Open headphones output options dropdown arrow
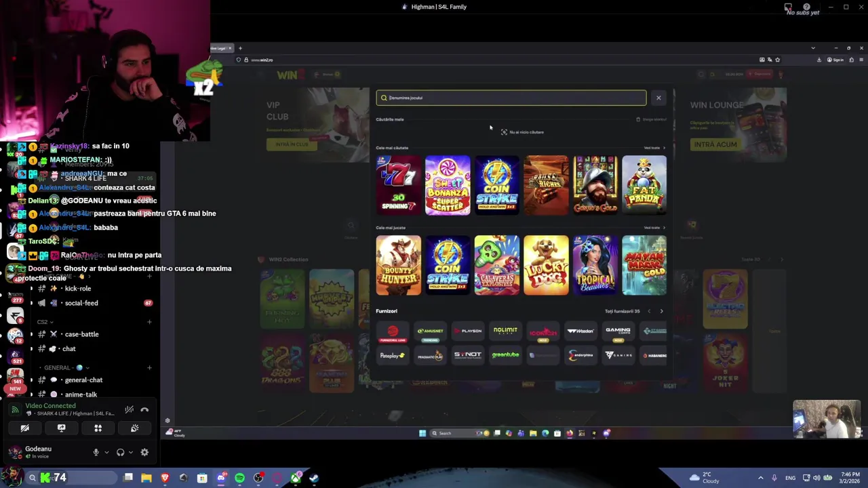 point(130,453)
